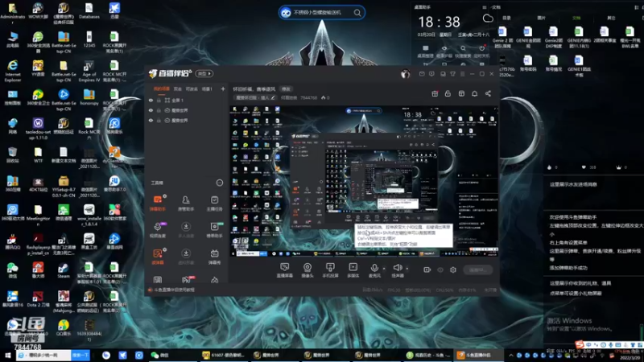Screen dimensions: 644x362
Task: Toggle preview eye icon beside settings gear
Action: click(x=440, y=269)
